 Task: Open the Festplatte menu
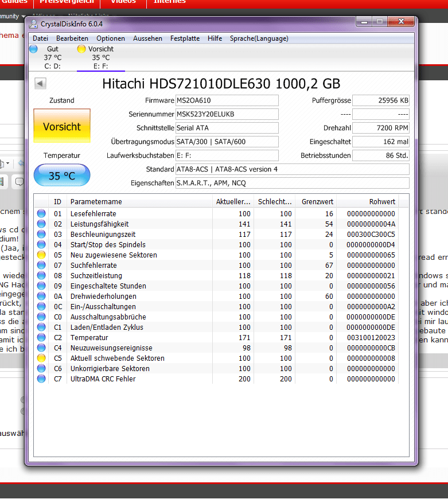(185, 38)
